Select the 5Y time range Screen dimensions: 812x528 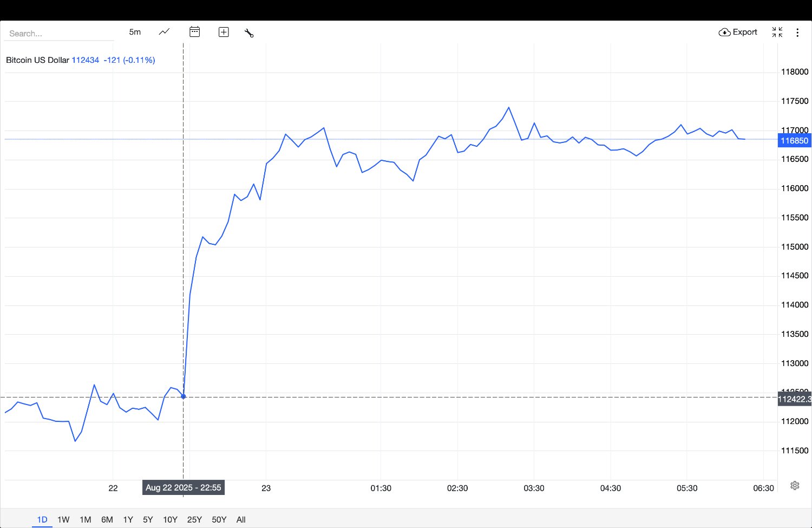tap(148, 519)
